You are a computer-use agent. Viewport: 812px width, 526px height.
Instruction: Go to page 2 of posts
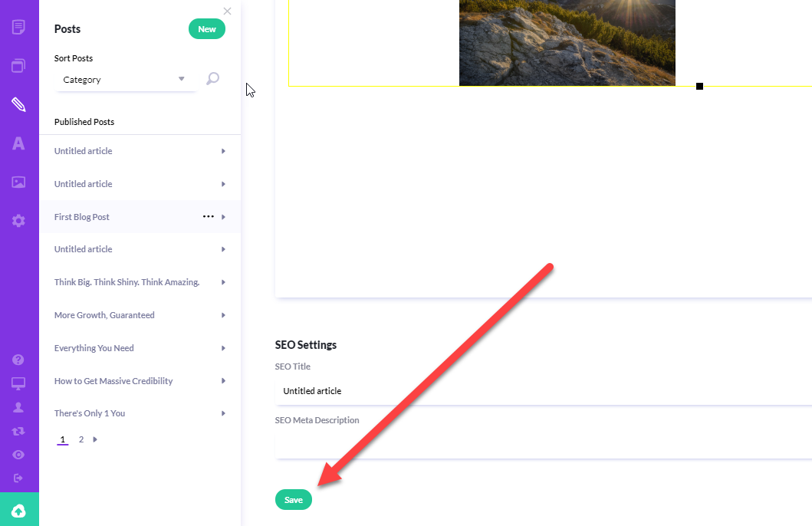tap(81, 439)
